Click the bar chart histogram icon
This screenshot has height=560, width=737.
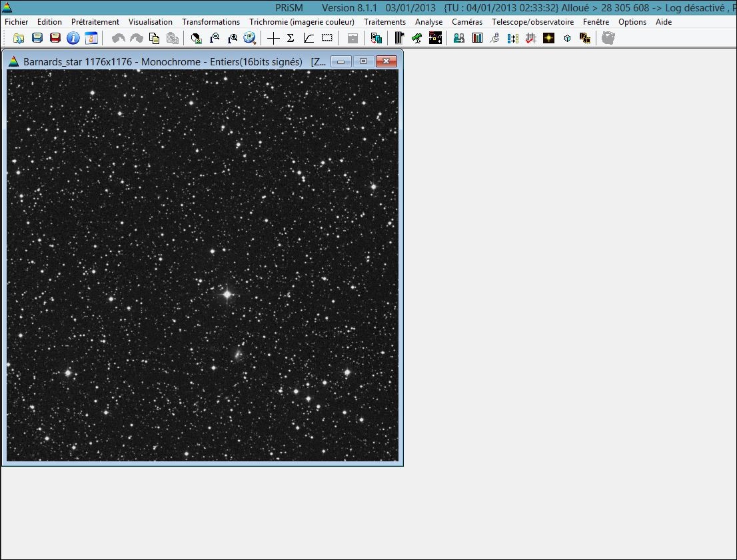tap(477, 38)
